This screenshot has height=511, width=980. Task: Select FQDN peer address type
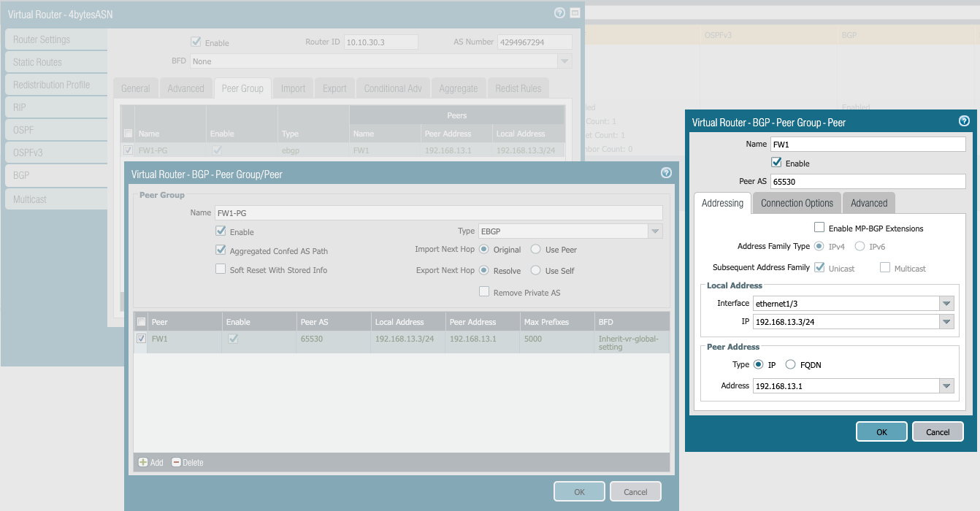click(x=790, y=364)
